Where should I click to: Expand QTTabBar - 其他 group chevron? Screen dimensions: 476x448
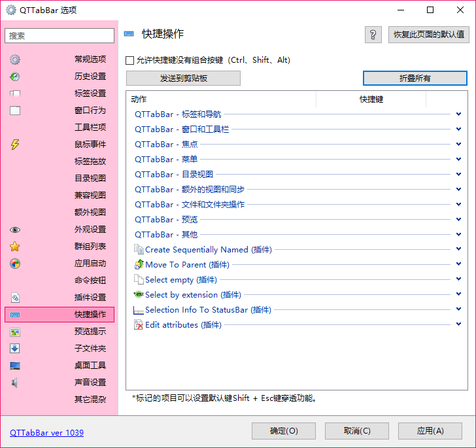pos(459,235)
